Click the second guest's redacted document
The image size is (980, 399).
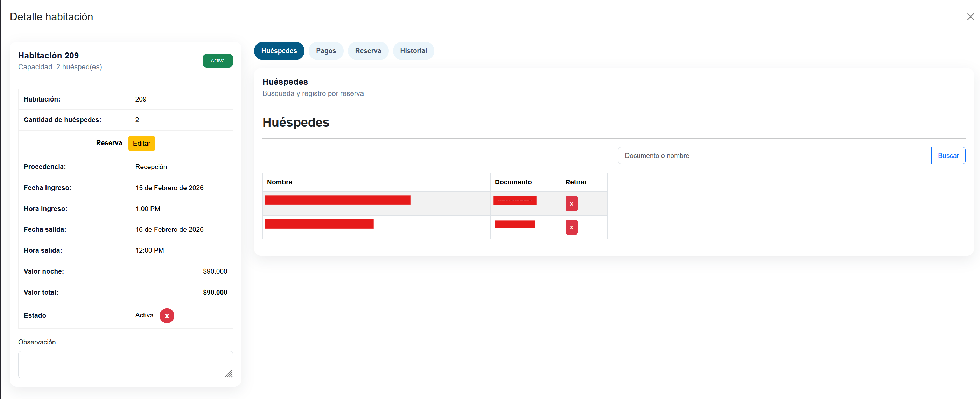click(514, 224)
